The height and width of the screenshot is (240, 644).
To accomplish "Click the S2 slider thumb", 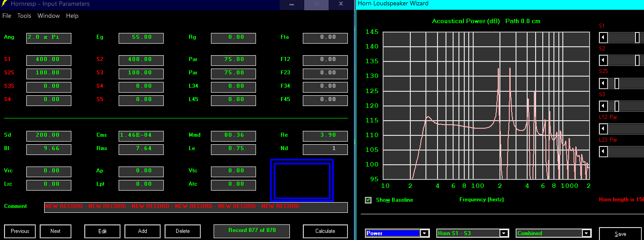I will coord(637,60).
